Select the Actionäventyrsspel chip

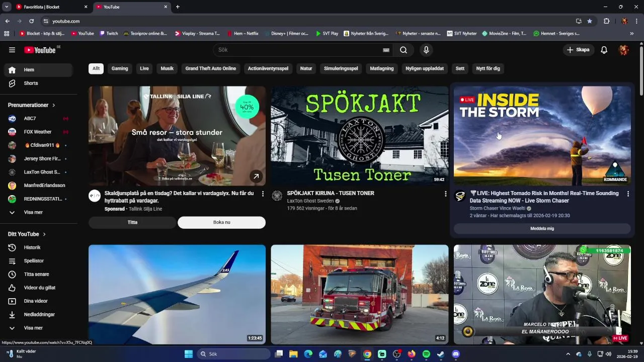coord(268,68)
